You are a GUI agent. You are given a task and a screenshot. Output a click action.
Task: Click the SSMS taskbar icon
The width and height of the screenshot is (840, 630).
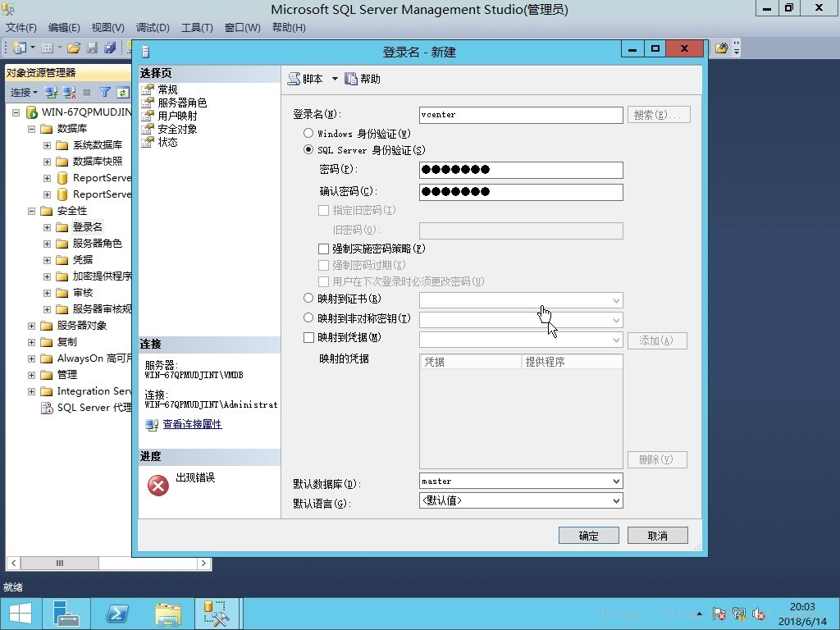point(217,614)
